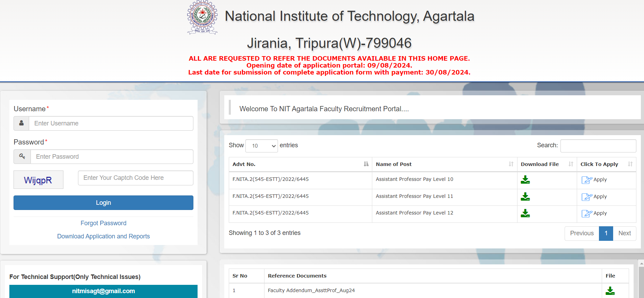This screenshot has width=644, height=298.
Task: Click the user icon beside Username field
Action: coord(21,123)
